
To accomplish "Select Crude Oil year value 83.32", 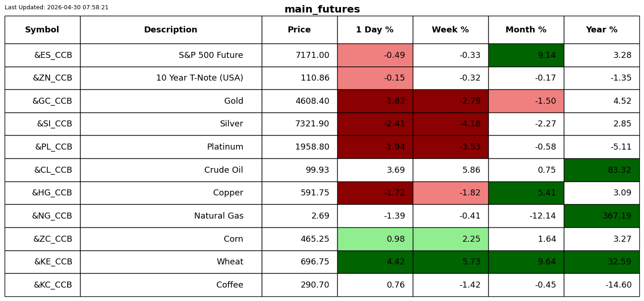I will 601,170.
